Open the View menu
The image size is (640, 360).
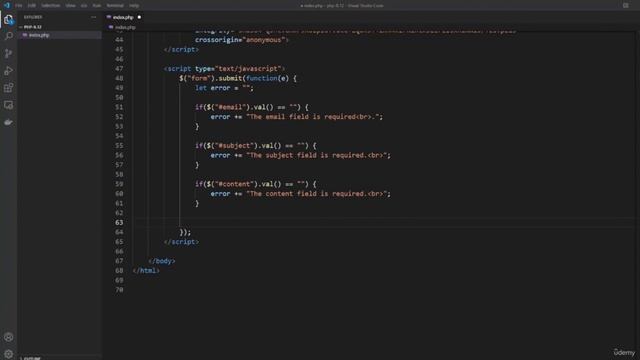point(71,6)
